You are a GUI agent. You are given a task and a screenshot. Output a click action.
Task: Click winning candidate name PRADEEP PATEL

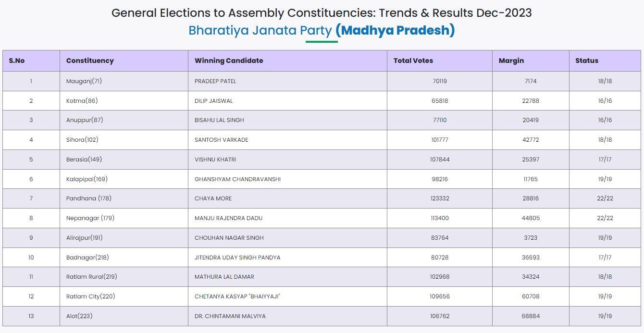coord(215,81)
